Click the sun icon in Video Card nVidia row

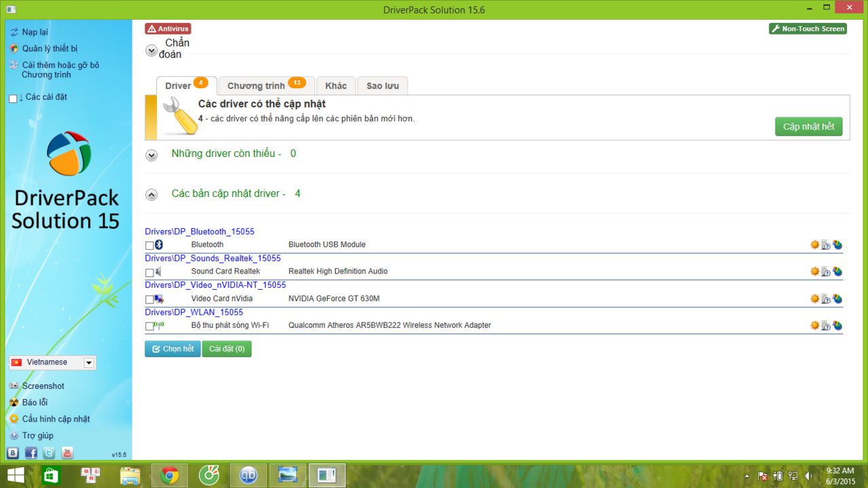(x=815, y=298)
